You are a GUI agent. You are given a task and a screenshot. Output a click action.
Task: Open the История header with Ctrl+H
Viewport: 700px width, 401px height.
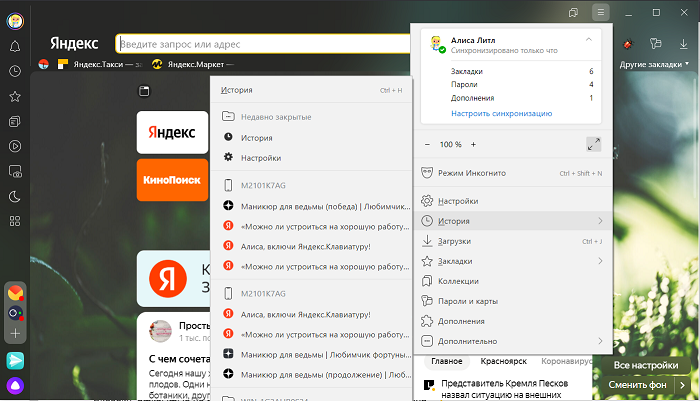click(311, 90)
